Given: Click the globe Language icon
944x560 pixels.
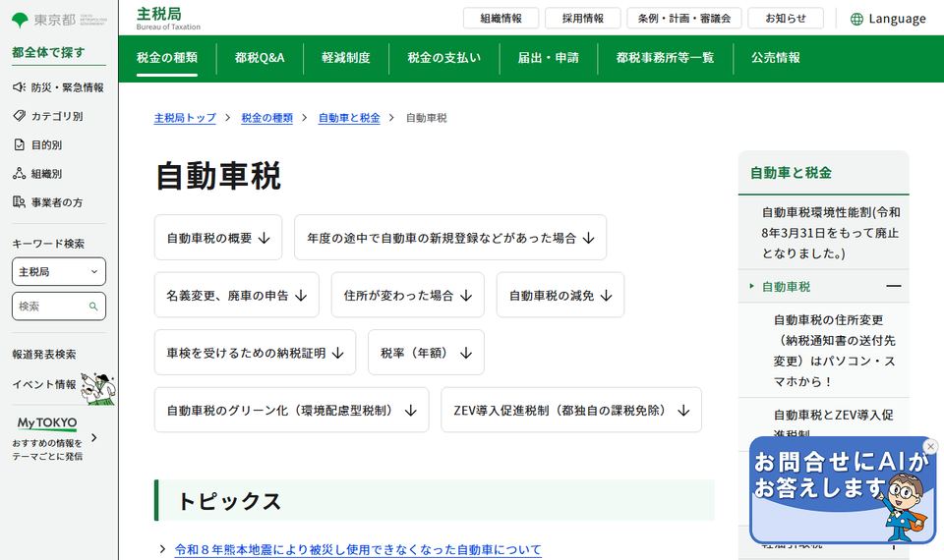Looking at the screenshot, I should pyautogui.click(x=856, y=20).
